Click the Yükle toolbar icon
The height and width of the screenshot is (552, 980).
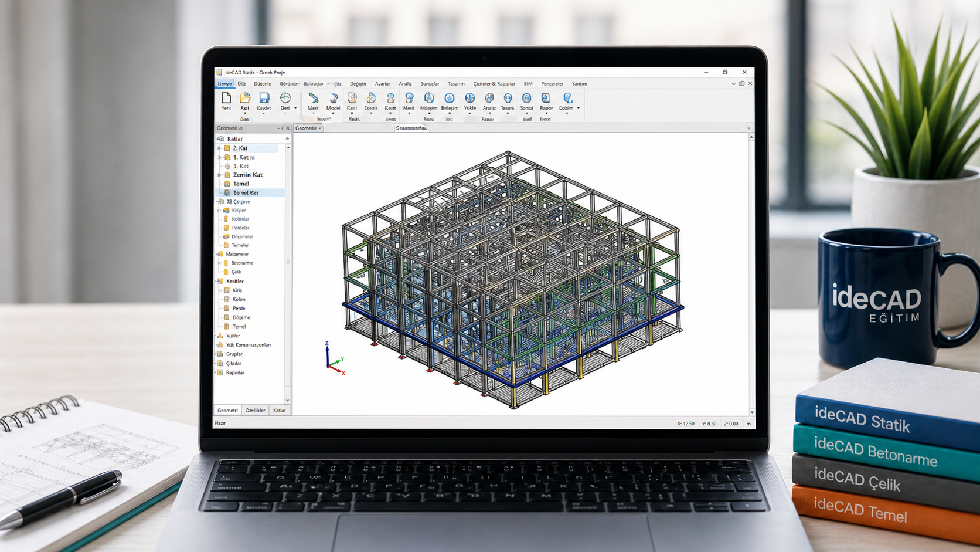[x=470, y=98]
